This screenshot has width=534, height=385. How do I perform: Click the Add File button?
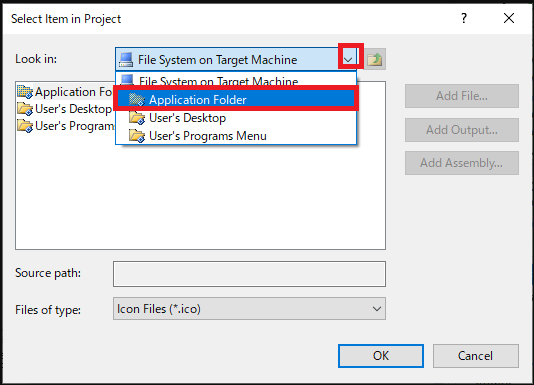[x=462, y=96]
